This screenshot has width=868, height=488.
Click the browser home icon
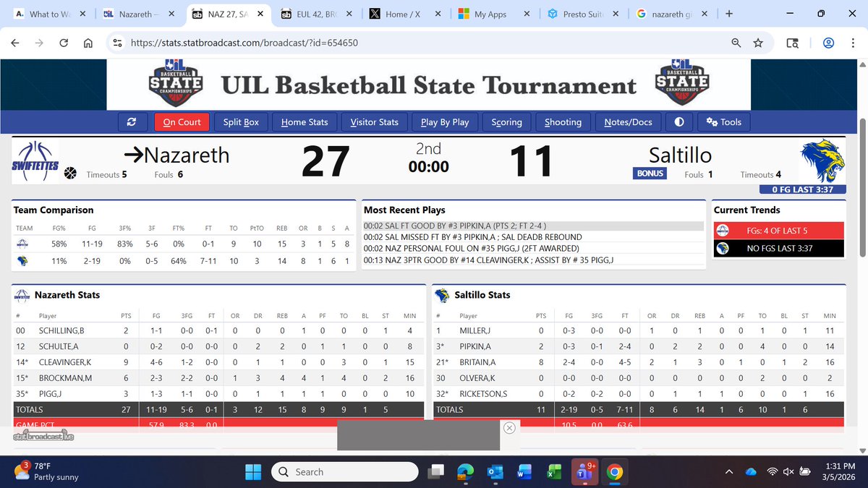coord(88,43)
